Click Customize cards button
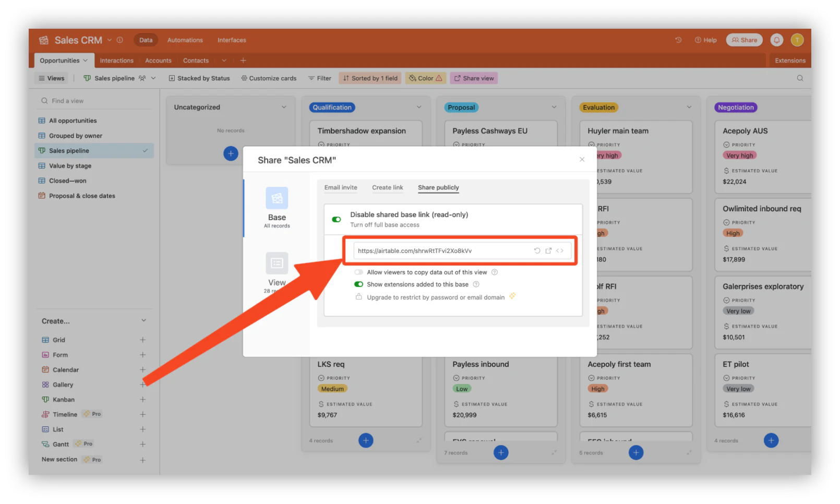840x504 pixels. [x=269, y=78]
